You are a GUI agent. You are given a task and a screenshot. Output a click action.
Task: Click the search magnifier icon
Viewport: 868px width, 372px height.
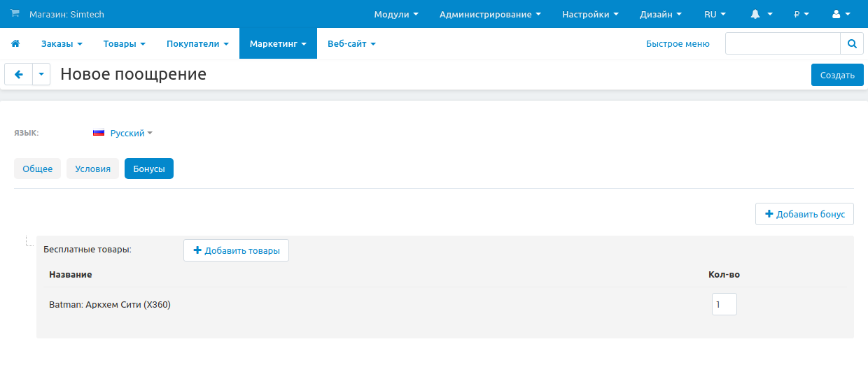[x=851, y=43]
